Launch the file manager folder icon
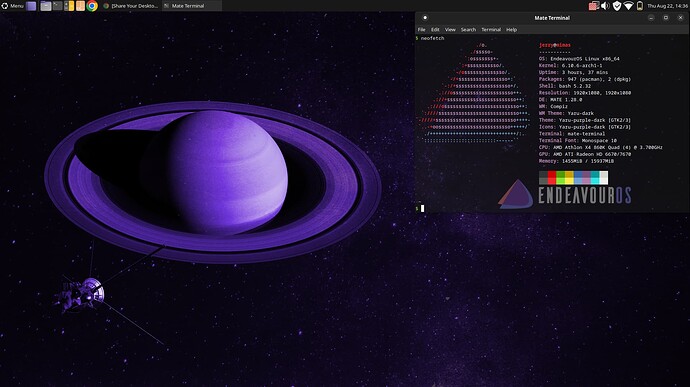Viewport: 690px width, 387px height. (46, 6)
